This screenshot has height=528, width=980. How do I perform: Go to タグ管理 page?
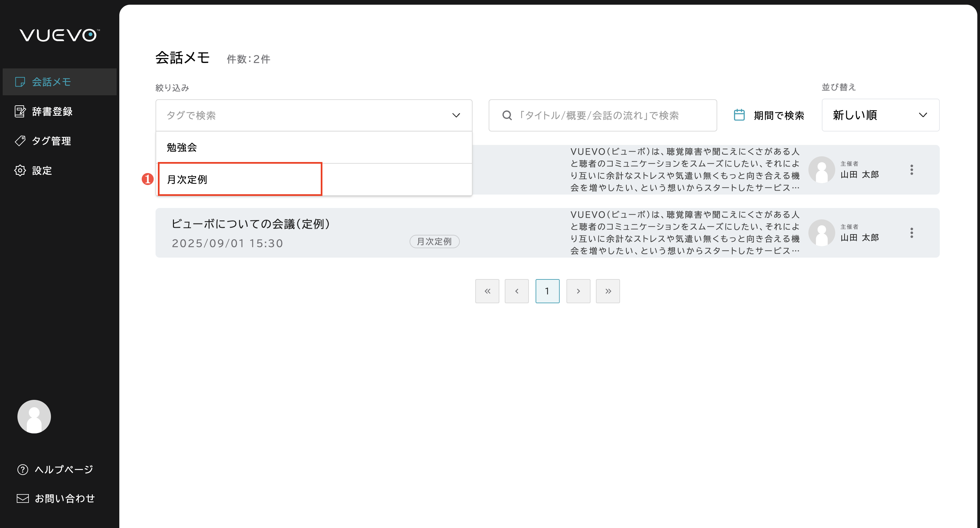tap(51, 141)
